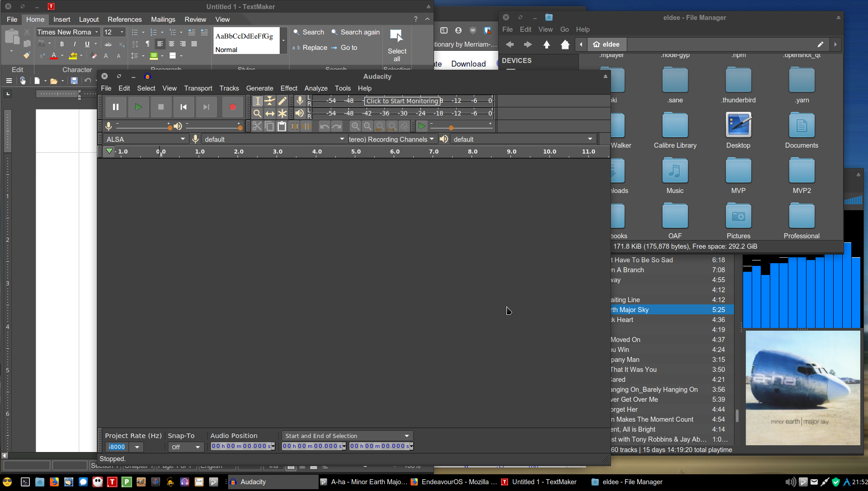This screenshot has height=491, width=868.
Task: Click the green Play-at-Speed button
Action: 422,126
